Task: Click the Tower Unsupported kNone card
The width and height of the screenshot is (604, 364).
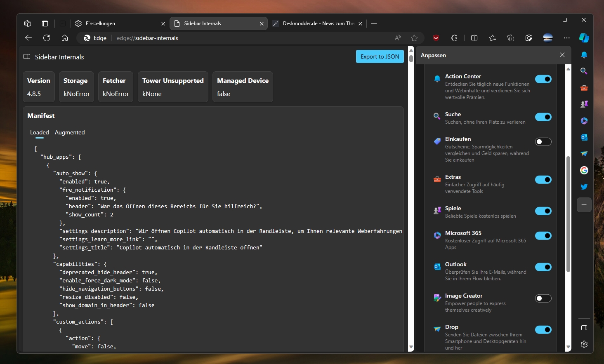Action: point(173,87)
